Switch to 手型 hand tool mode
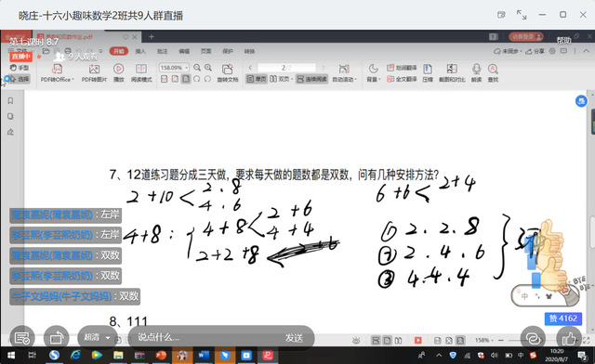Screen dimensions: 595x364 (19, 68)
